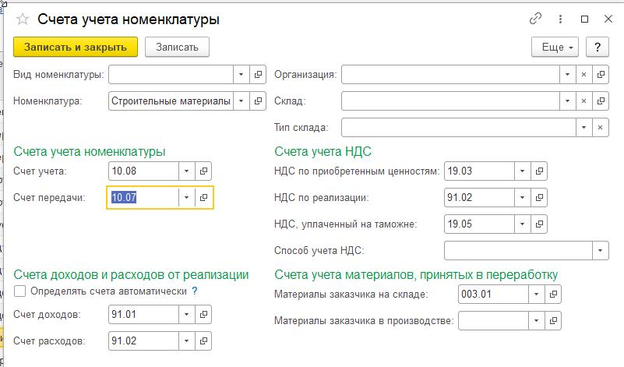Open Счет доходов 91.01 account form icon
The width and height of the screenshot is (624, 367).
pyautogui.click(x=203, y=314)
